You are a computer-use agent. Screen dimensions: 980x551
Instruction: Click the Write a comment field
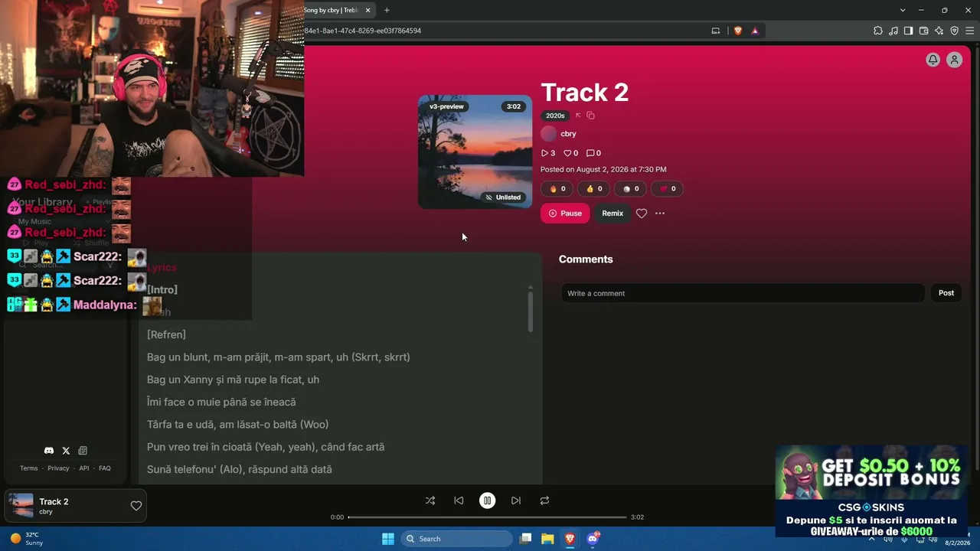pyautogui.click(x=743, y=293)
